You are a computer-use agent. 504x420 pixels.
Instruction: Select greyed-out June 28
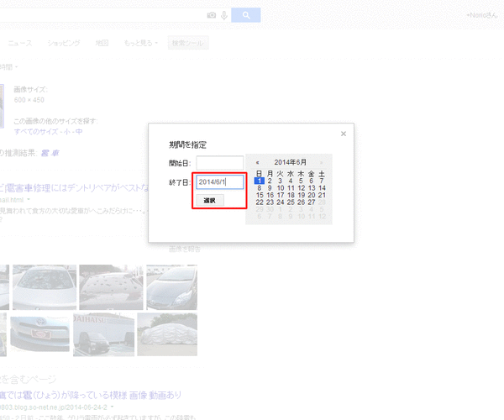pos(322,202)
